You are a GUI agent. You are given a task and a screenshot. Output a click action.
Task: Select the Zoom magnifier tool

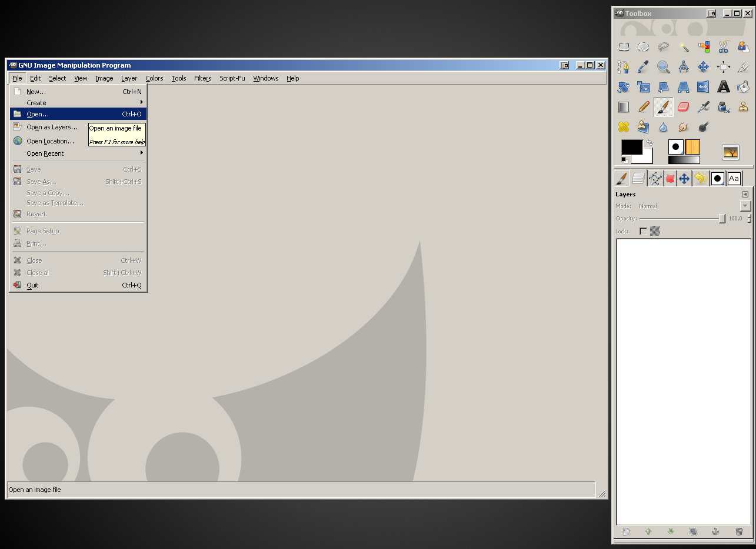coord(664,68)
